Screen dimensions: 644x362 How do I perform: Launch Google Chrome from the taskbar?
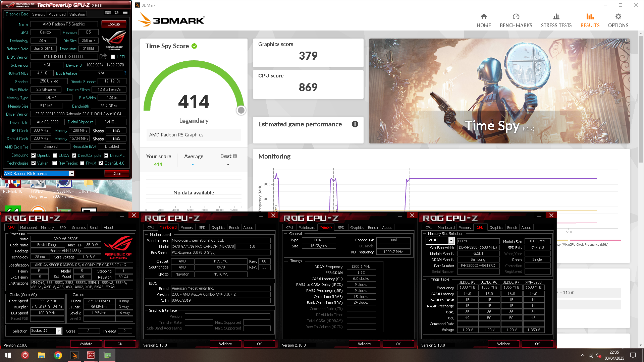click(x=58, y=355)
